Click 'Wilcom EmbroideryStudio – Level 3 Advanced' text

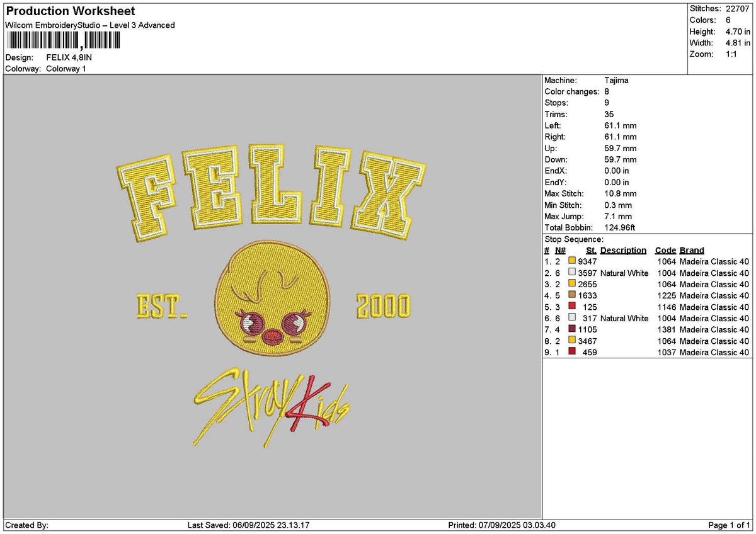90,25
